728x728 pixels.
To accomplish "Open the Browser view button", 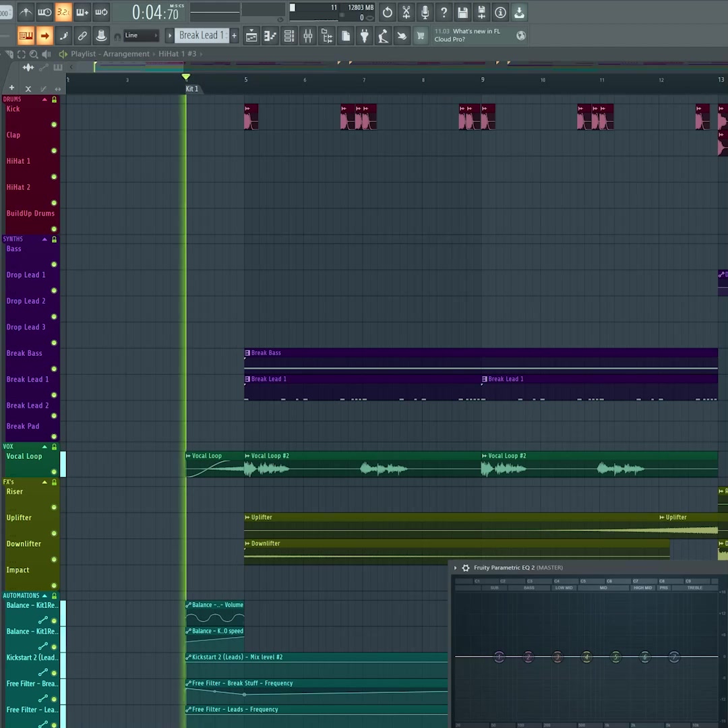I will (327, 36).
